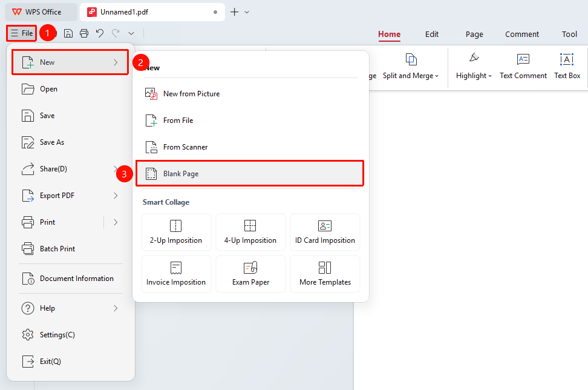Open a new tab with plus button
588x390 pixels.
[234, 12]
